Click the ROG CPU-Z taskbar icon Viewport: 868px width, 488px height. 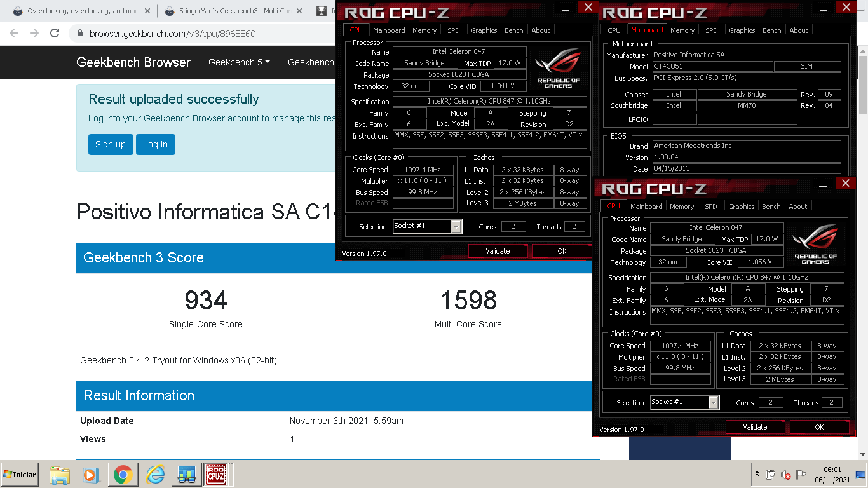[x=217, y=475]
